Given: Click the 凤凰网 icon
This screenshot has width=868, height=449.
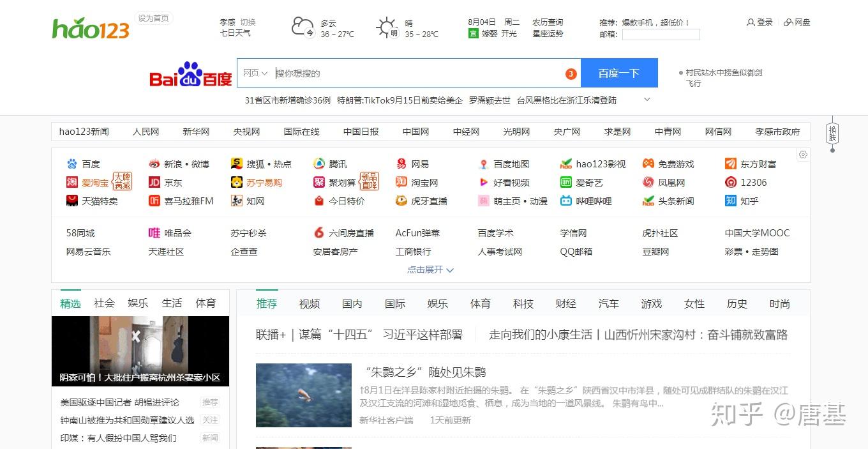Looking at the screenshot, I should (x=648, y=183).
